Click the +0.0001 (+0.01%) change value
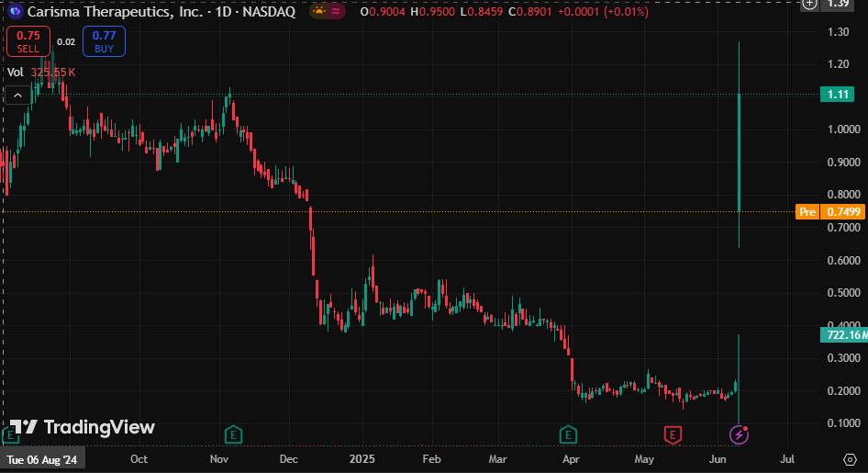This screenshot has width=868, height=473. pos(603,12)
